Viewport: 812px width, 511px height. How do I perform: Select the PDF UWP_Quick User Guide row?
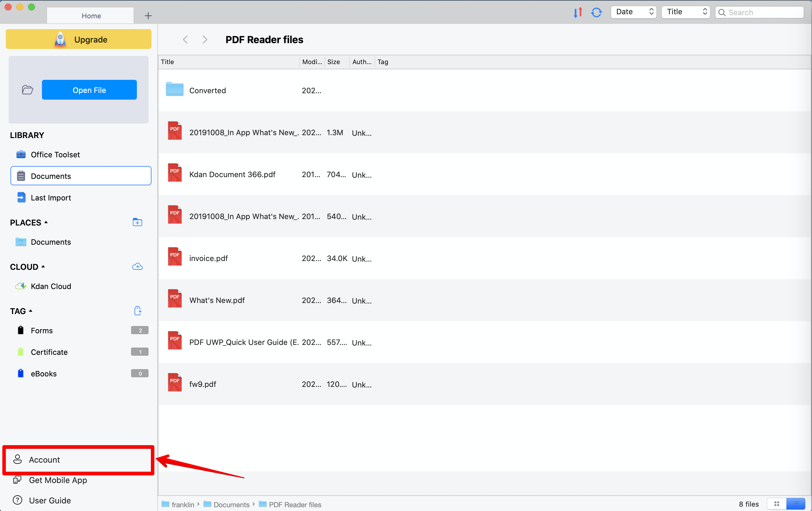(485, 342)
